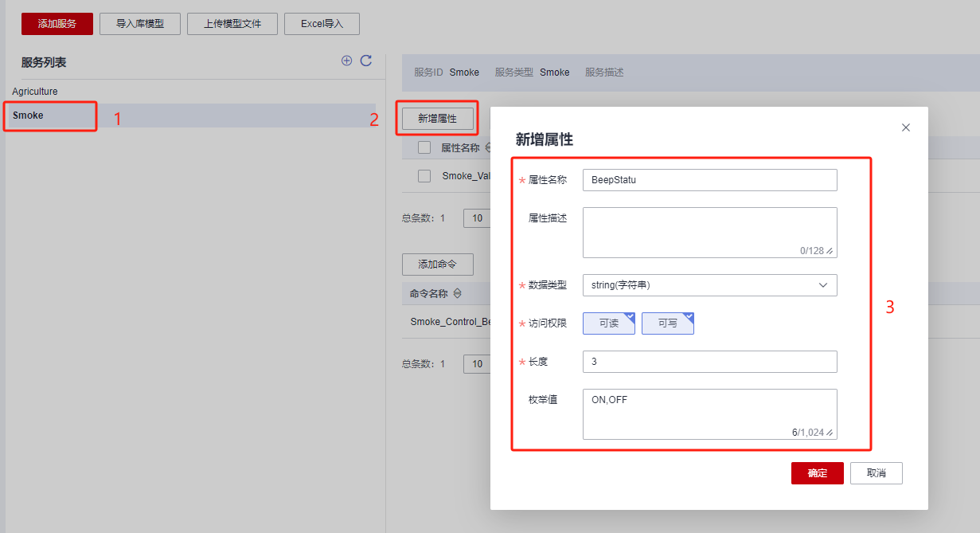Toggle the 可读 access permission
Screen dimensions: 980x533
609,323
